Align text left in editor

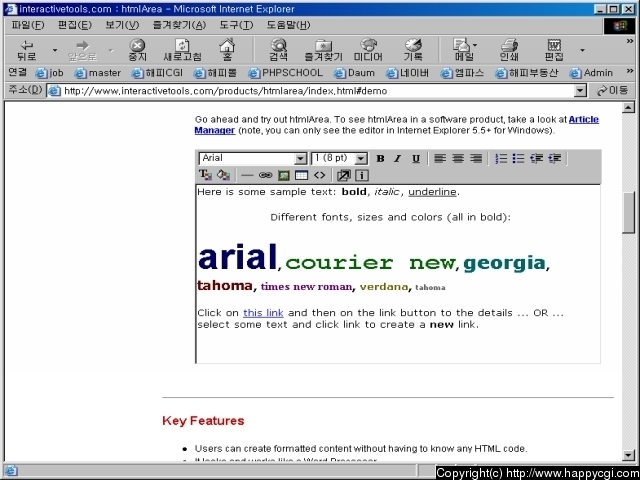pos(440,159)
